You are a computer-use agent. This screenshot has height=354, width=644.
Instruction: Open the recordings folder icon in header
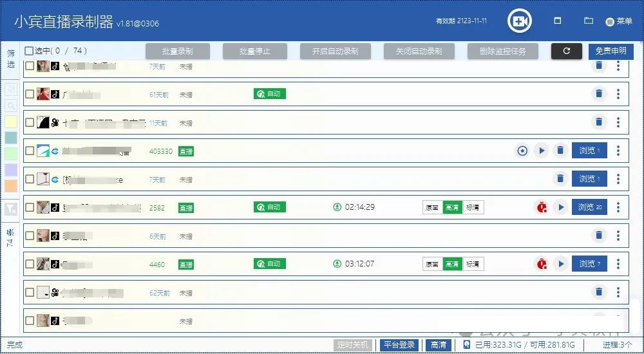pos(589,21)
